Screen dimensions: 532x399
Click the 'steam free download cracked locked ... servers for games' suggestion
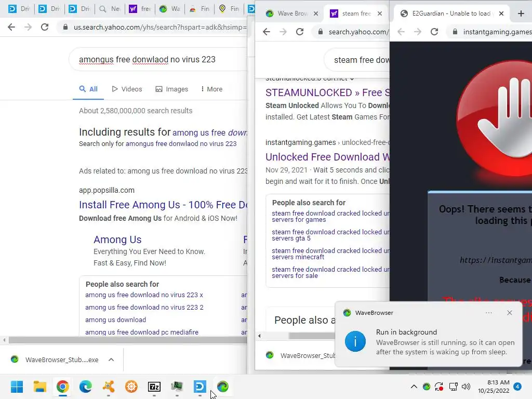(x=330, y=217)
